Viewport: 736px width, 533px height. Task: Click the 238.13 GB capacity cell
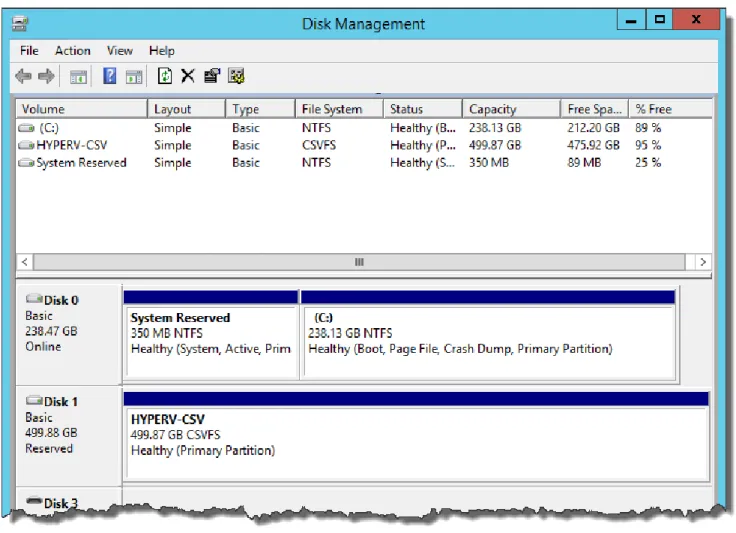tap(495, 128)
